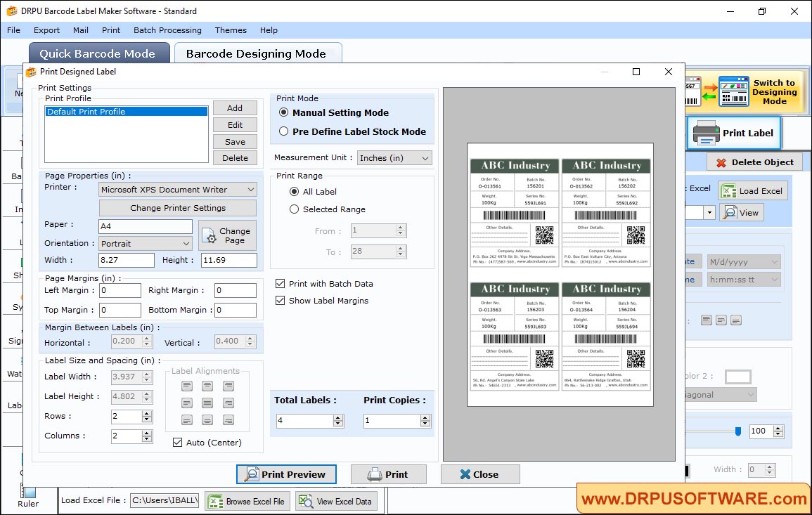Open the File menu
The image size is (812, 515).
pos(13,30)
